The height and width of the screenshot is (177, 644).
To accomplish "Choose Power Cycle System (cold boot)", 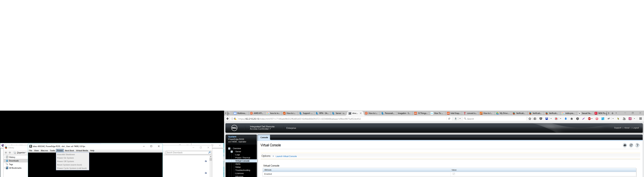I will [x=73, y=168].
